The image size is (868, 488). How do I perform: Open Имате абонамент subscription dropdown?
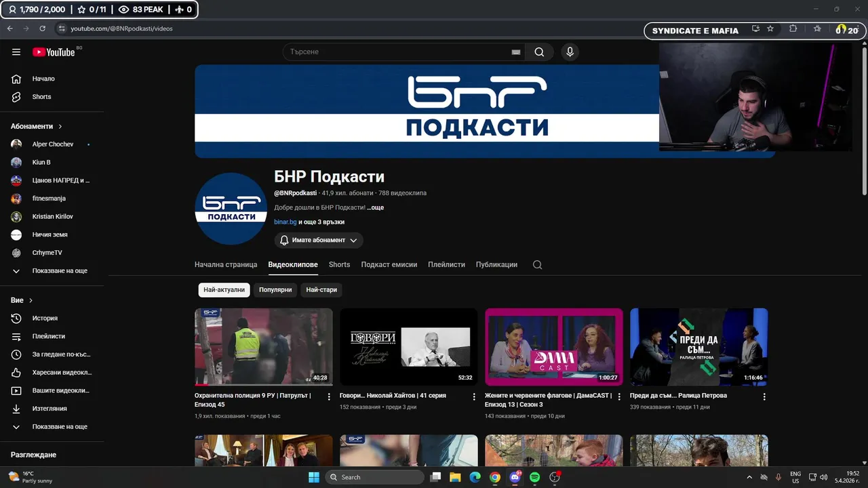tap(319, 240)
